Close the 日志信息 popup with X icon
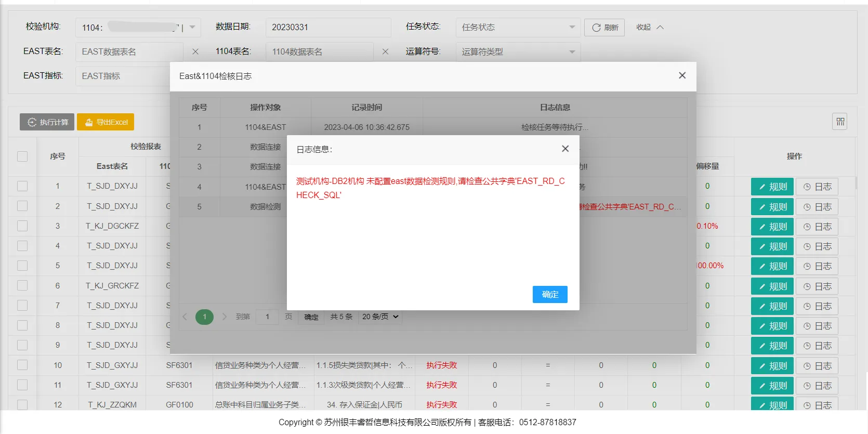 click(x=565, y=149)
